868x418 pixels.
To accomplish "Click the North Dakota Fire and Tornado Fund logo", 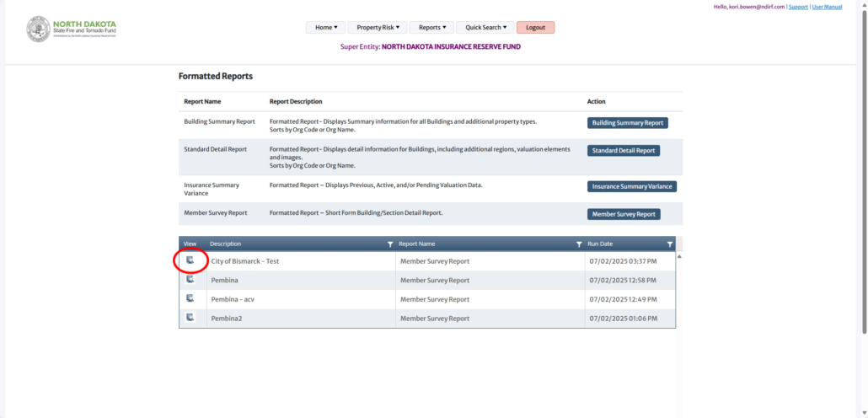I will 72,29.
